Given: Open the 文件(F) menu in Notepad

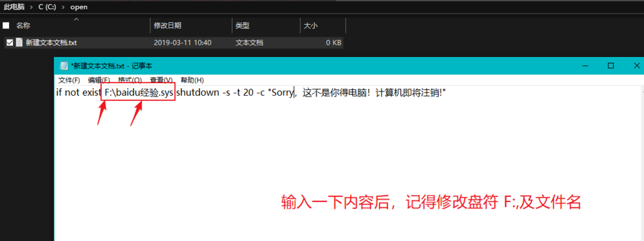Looking at the screenshot, I should [69, 80].
